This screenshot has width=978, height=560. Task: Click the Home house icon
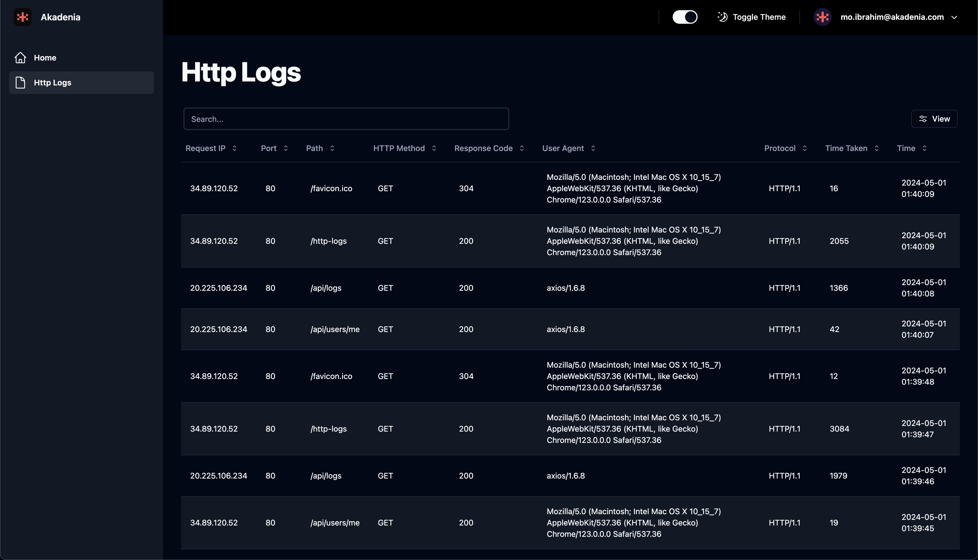click(20, 58)
